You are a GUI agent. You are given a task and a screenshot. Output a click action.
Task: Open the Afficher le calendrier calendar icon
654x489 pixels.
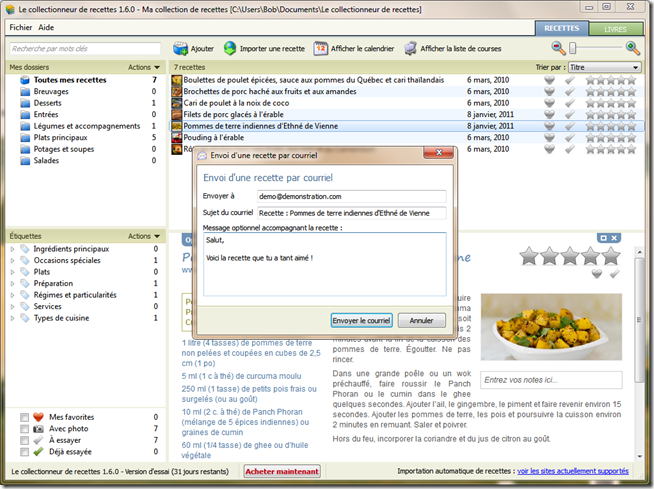pos(320,48)
